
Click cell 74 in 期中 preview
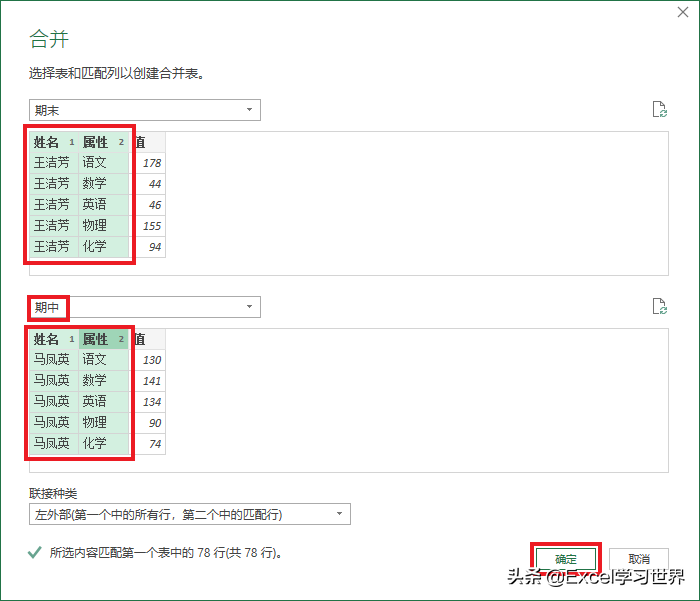click(149, 444)
